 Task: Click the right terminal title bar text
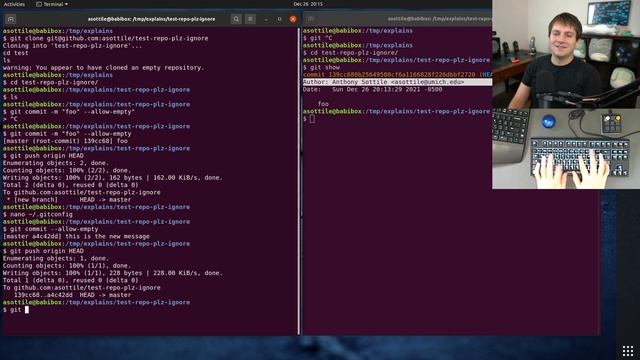coord(440,19)
